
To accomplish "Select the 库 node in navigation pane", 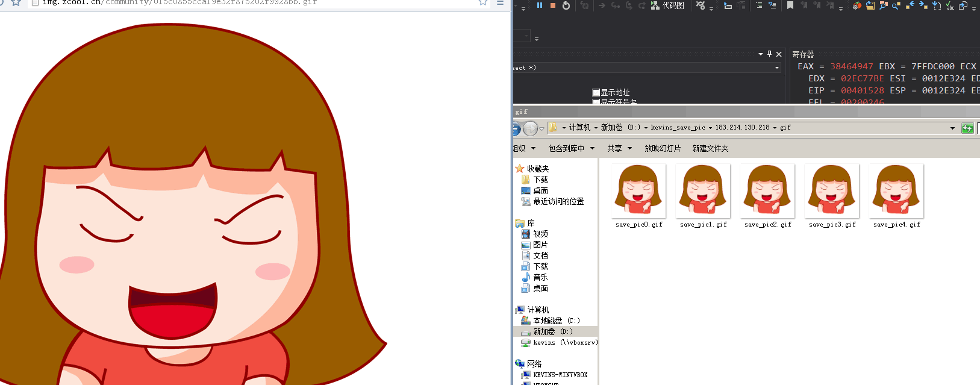I will point(531,223).
